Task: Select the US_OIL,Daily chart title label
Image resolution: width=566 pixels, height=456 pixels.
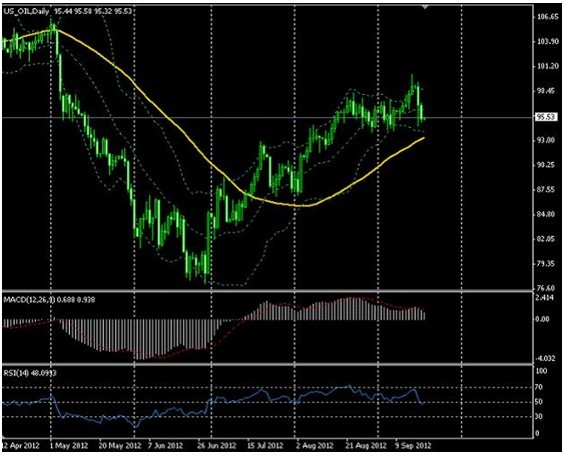Action: click(x=26, y=12)
